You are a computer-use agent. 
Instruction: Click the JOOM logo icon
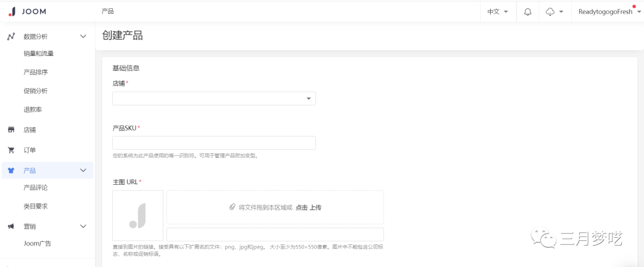(x=12, y=11)
